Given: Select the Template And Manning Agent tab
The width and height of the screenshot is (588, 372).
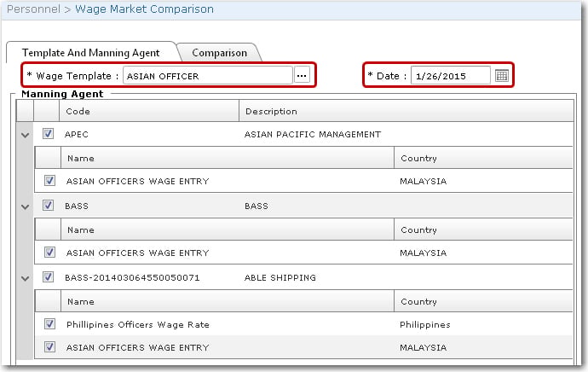Looking at the screenshot, I should [x=90, y=53].
